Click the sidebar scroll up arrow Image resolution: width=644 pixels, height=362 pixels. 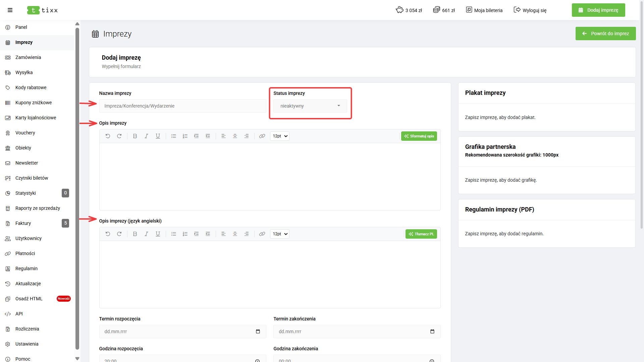click(77, 24)
